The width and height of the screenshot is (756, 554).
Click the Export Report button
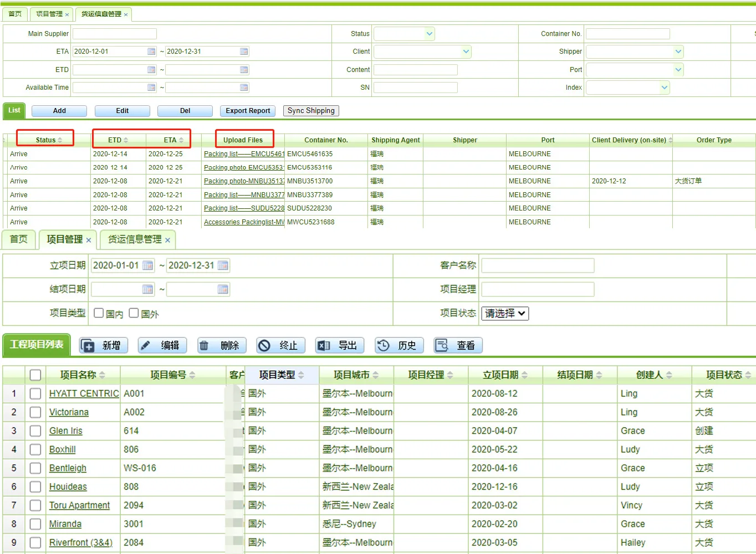(x=248, y=111)
